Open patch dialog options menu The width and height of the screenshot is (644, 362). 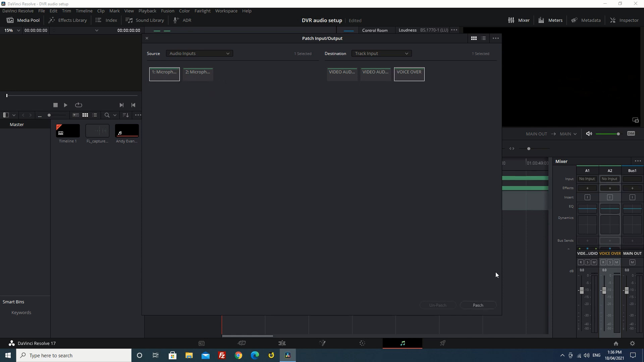click(x=496, y=38)
